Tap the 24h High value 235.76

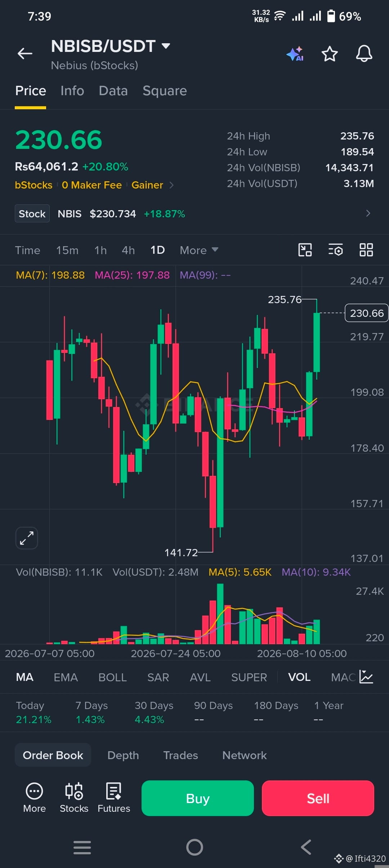[357, 136]
